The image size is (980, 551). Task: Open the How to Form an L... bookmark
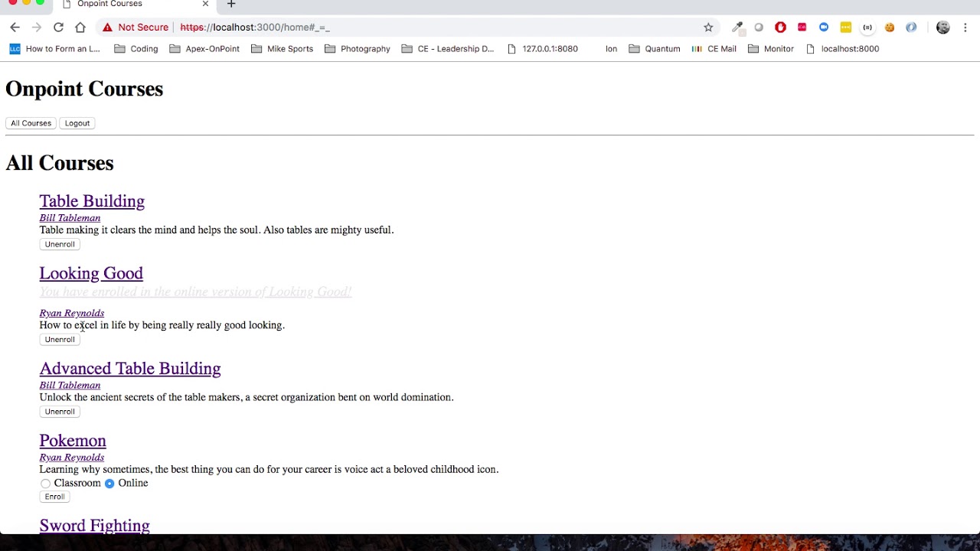tap(54, 49)
